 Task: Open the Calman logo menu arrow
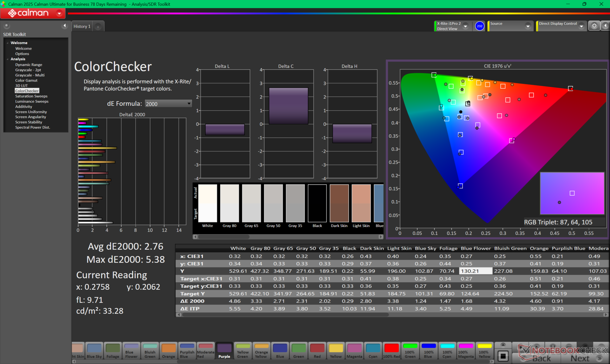59,13
